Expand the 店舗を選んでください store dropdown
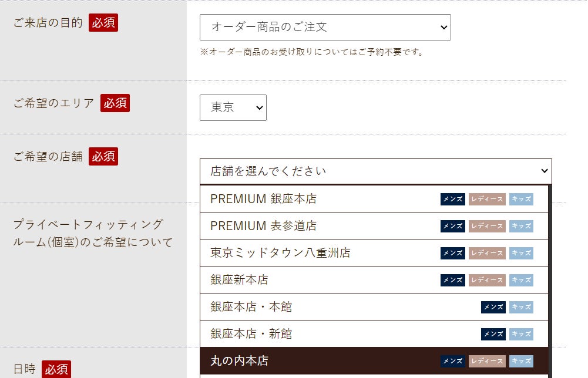Viewport: 588px width, 378px height. point(375,171)
